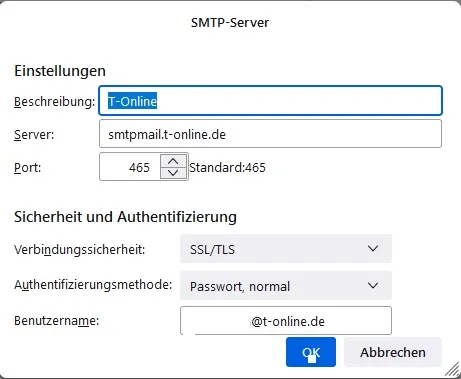Click the resize grip in dialog corner
This screenshot has height=379, width=461.
(452, 370)
